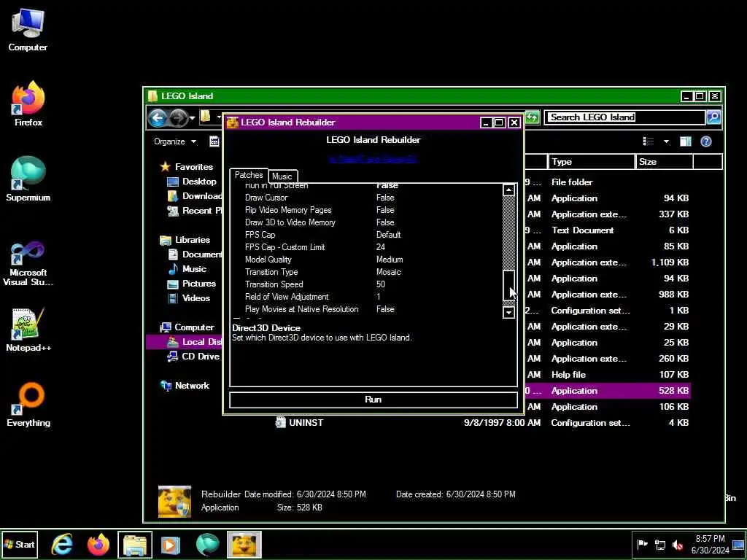Screen dimensions: 747x560
Task: Sort files by the Type column header
Action: click(x=591, y=162)
